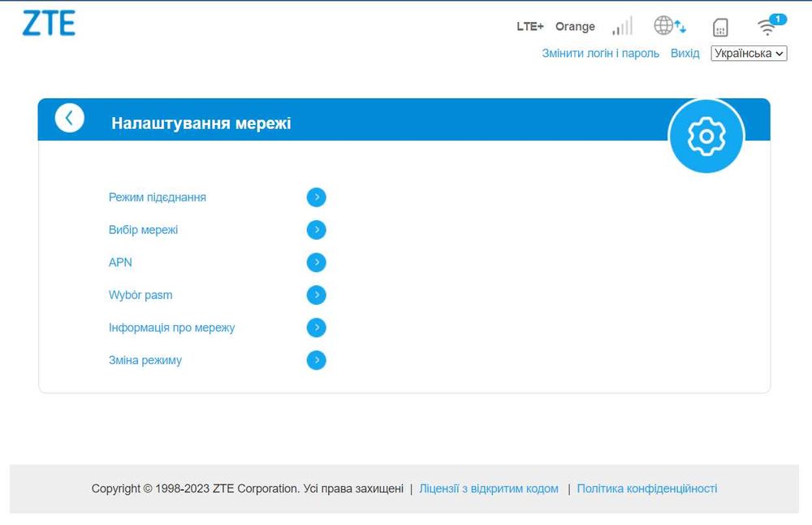Click the ZTE Corporation copyright text
The height and width of the screenshot is (525, 812).
(x=248, y=488)
